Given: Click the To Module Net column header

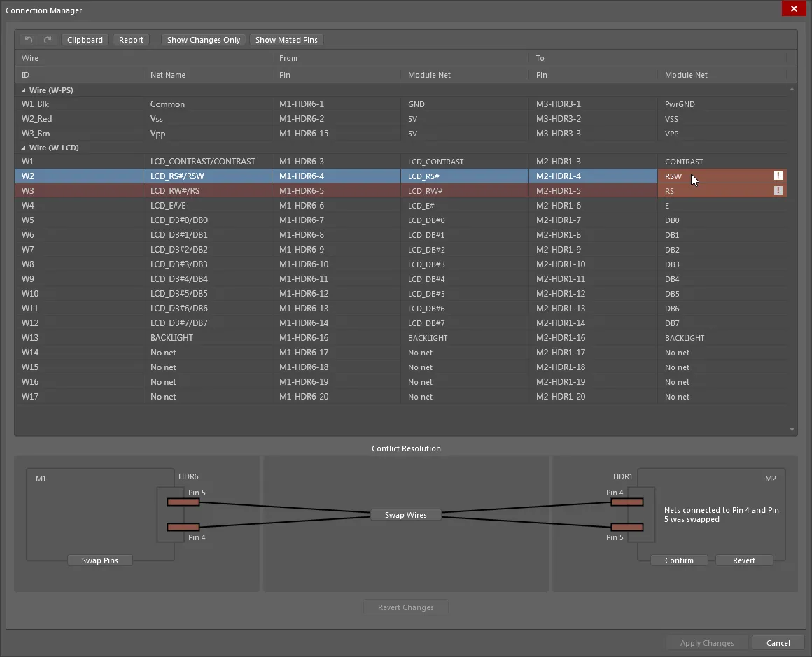Looking at the screenshot, I should point(722,75).
